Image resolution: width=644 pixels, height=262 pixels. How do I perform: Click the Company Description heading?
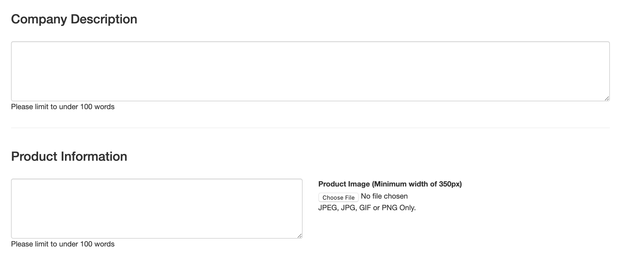74,19
